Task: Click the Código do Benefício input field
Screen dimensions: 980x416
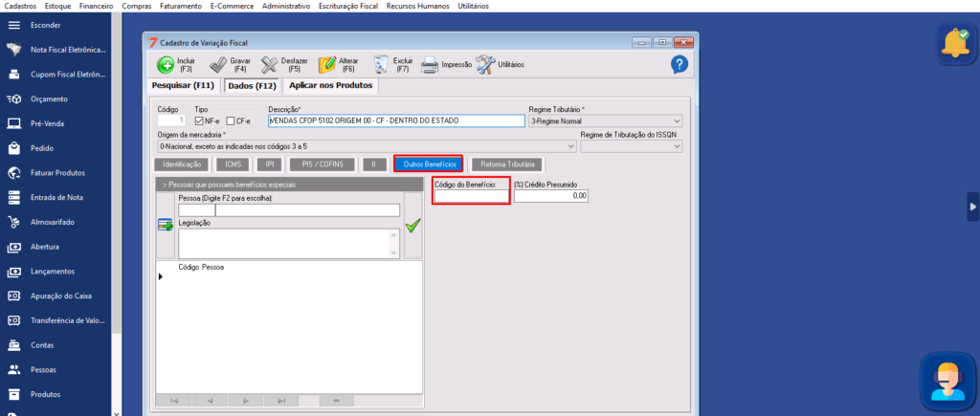Action: pyautogui.click(x=471, y=196)
